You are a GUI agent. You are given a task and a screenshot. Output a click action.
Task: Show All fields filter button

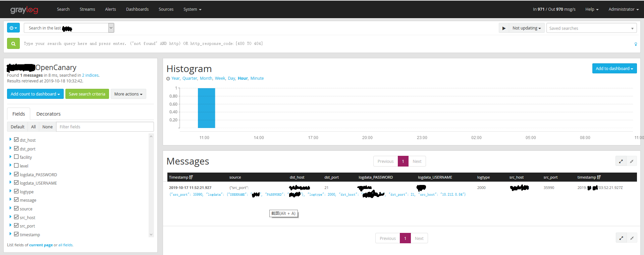coord(33,127)
